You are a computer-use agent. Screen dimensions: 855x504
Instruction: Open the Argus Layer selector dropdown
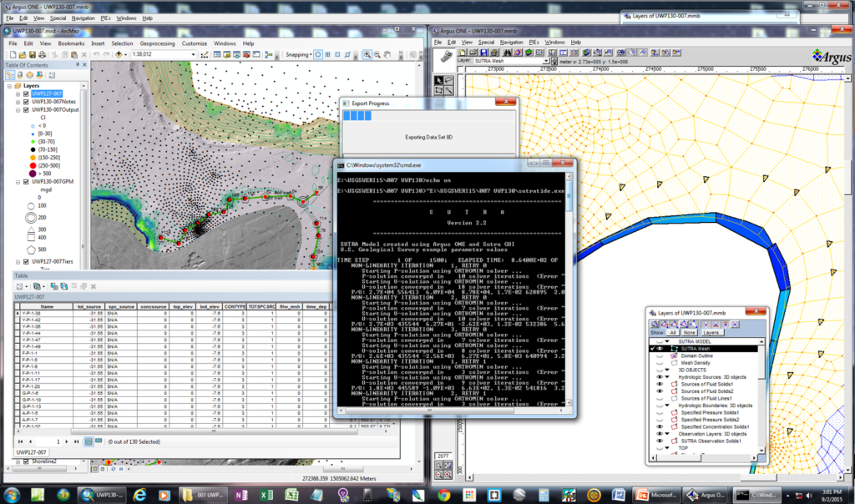[x=546, y=61]
